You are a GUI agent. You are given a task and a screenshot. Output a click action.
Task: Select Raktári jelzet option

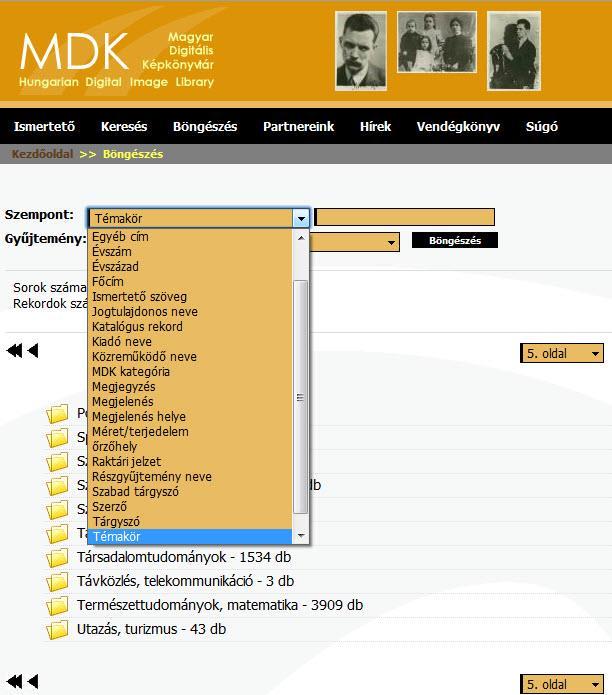coord(190,462)
